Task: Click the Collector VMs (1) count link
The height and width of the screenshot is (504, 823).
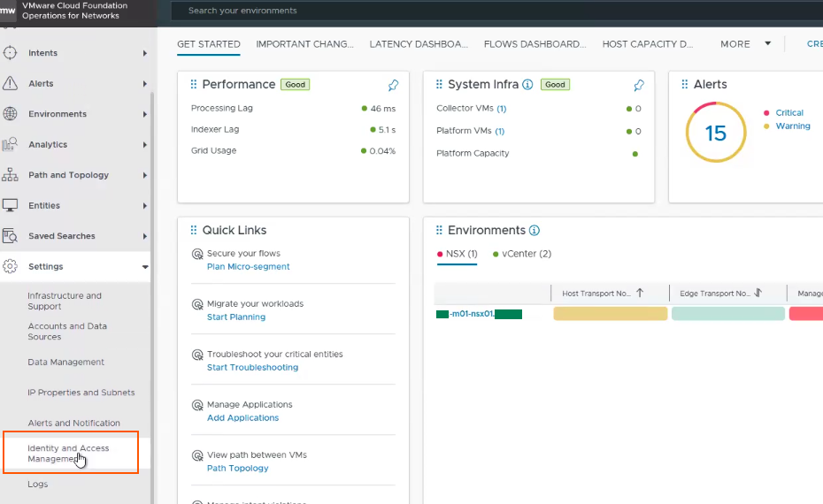Action: [501, 109]
